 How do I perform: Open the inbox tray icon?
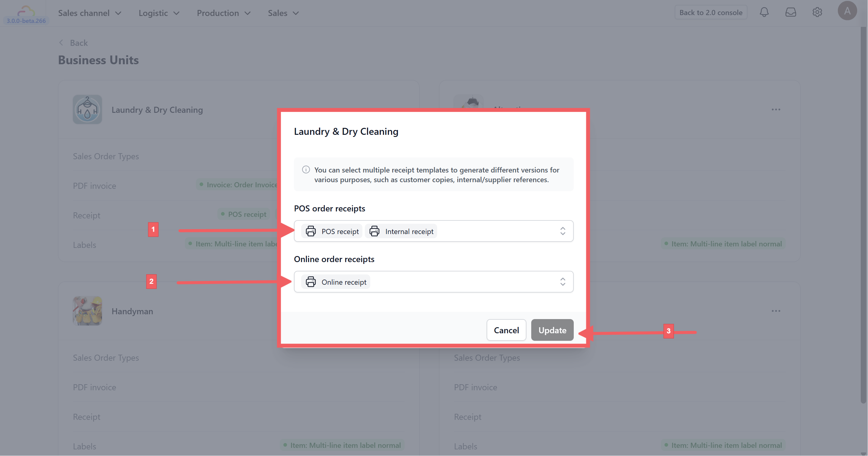[x=791, y=12]
